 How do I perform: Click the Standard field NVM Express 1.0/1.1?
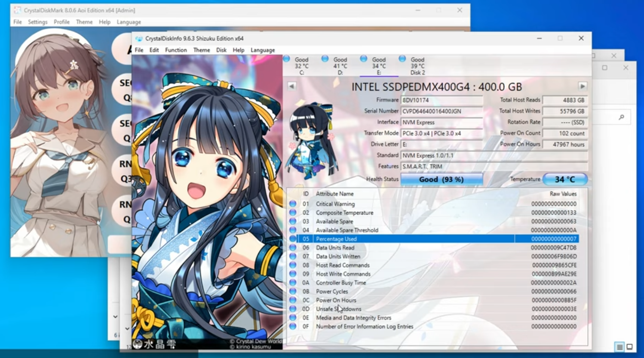tap(494, 155)
